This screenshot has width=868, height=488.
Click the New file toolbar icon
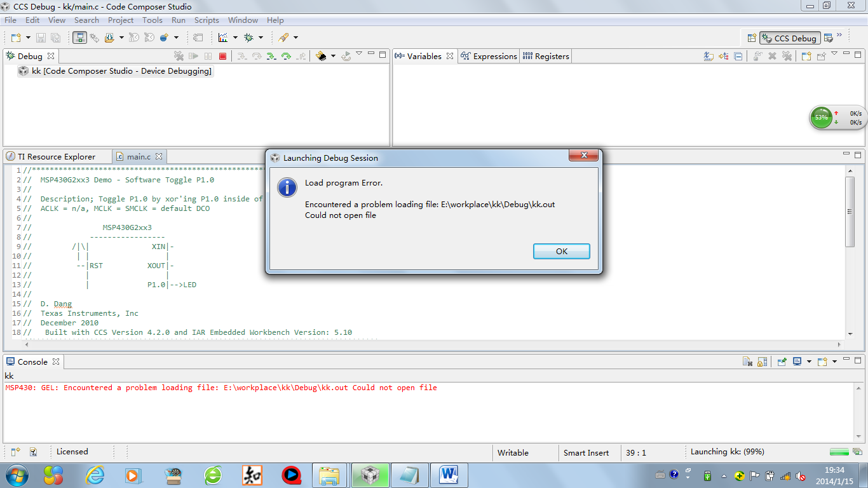tap(16, 37)
